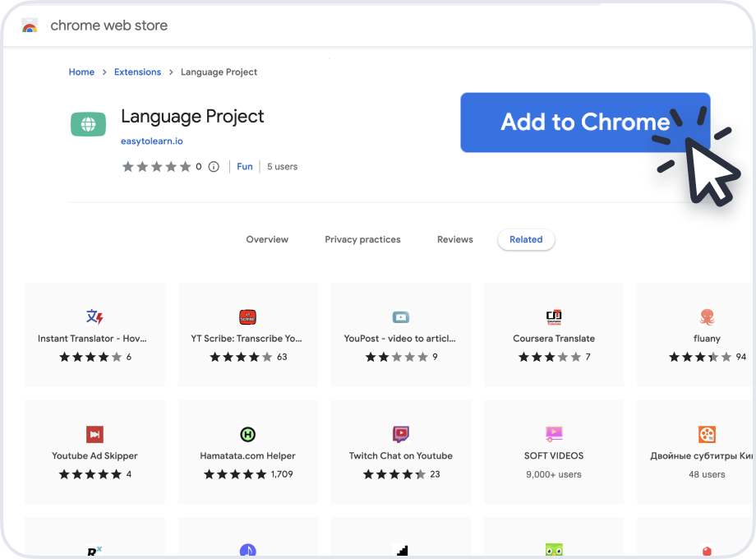The height and width of the screenshot is (559, 756).
Task: Click the chrome web store title
Action: point(109,25)
